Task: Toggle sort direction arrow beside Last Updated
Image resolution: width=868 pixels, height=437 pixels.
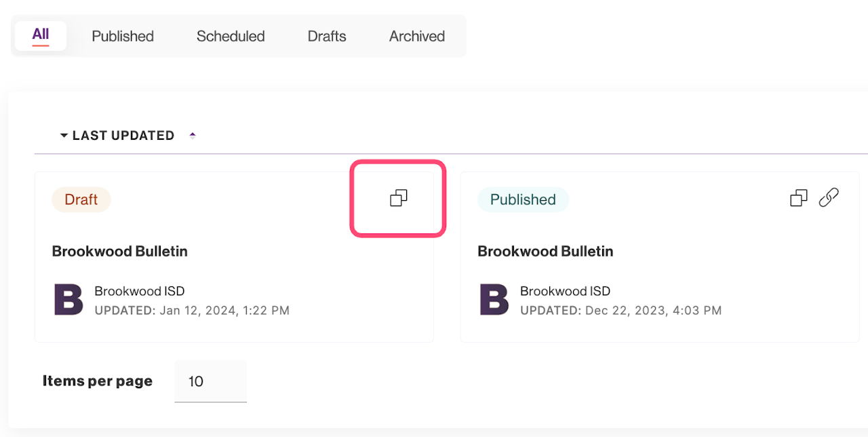Action: pyautogui.click(x=193, y=136)
